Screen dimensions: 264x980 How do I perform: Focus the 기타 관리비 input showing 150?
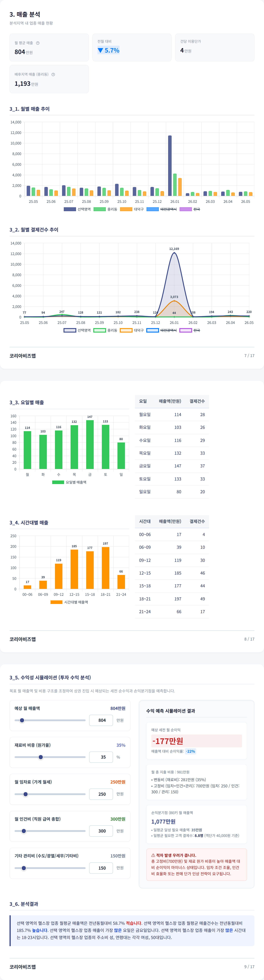pos(101,868)
